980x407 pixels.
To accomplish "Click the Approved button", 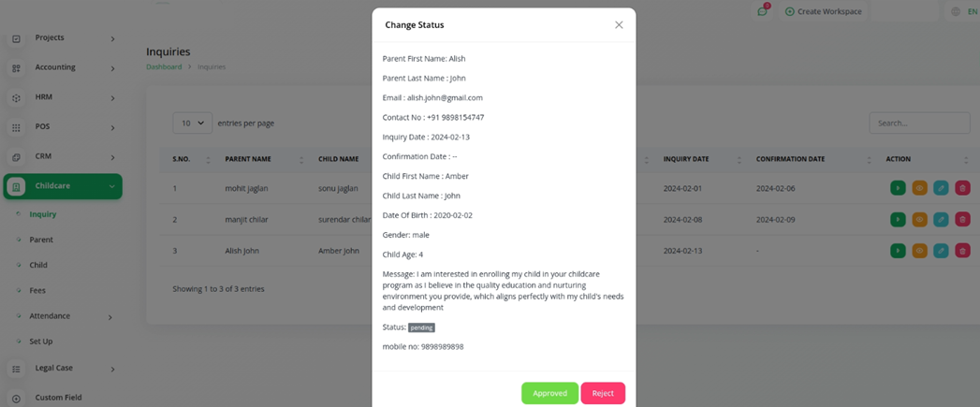I will (550, 393).
